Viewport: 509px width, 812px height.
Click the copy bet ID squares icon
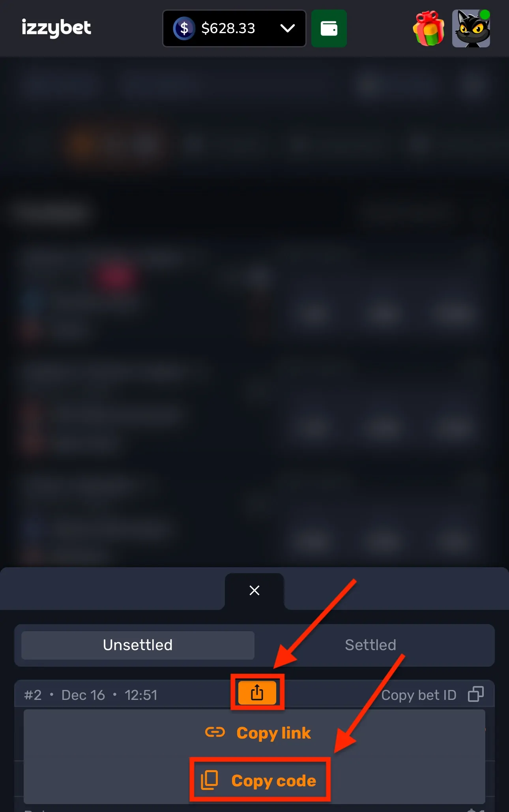pos(475,694)
